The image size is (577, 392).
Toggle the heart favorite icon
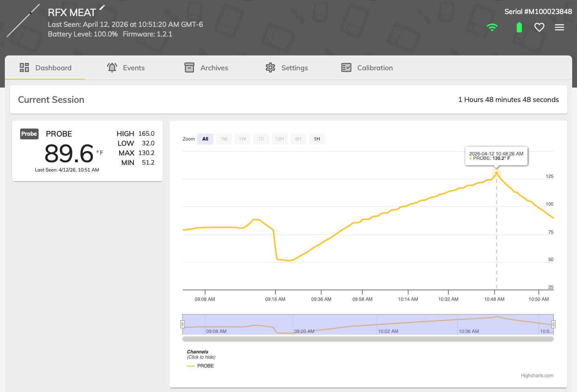(x=539, y=27)
